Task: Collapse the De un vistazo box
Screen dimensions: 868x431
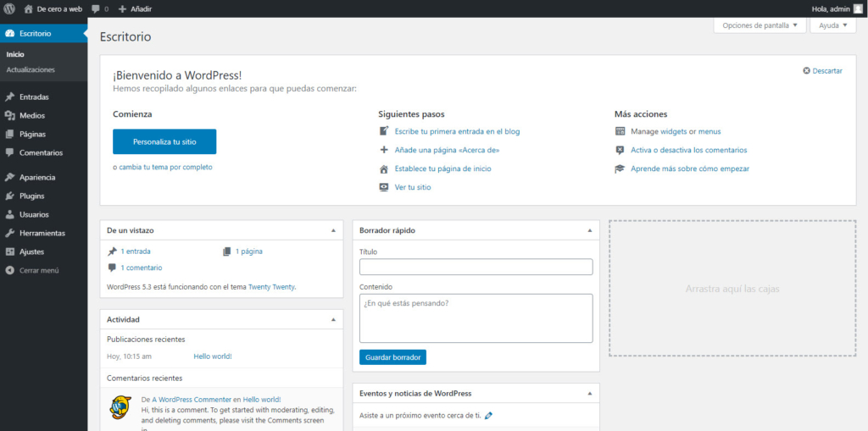Action: (333, 230)
